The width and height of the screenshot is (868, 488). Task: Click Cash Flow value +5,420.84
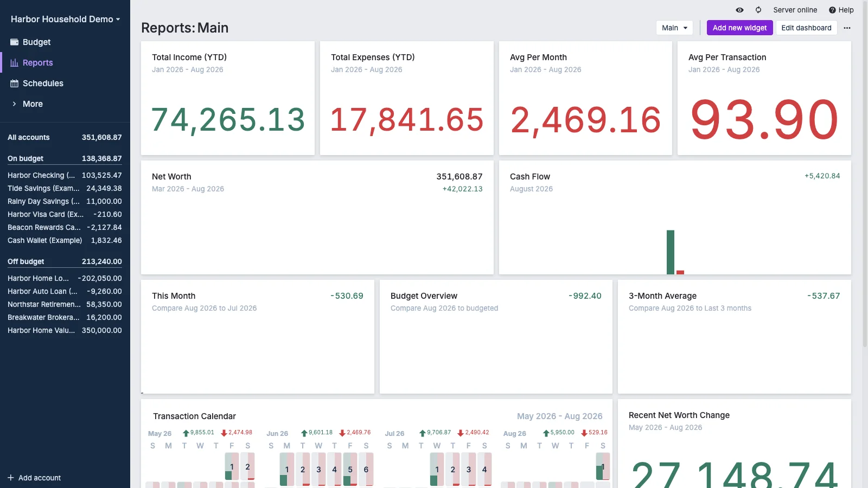coord(822,176)
